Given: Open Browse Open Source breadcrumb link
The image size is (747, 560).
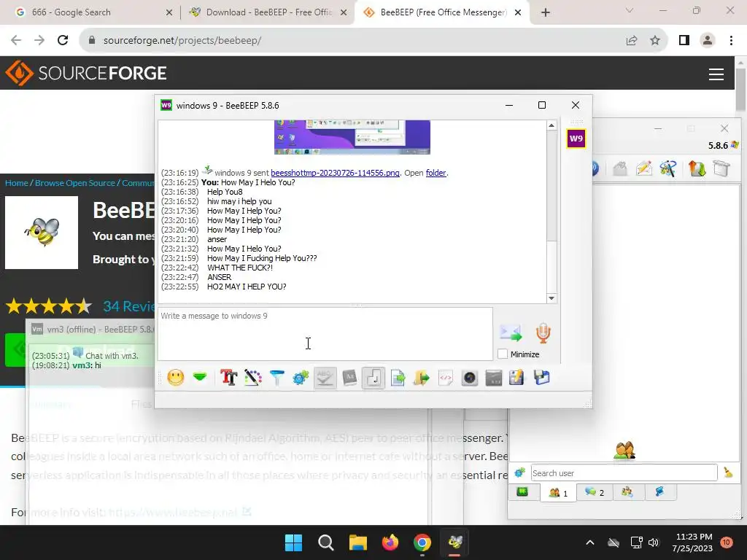Looking at the screenshot, I should tap(75, 183).
